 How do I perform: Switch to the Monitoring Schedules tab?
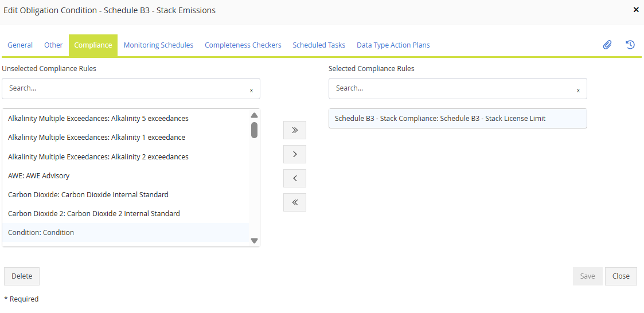(158, 45)
